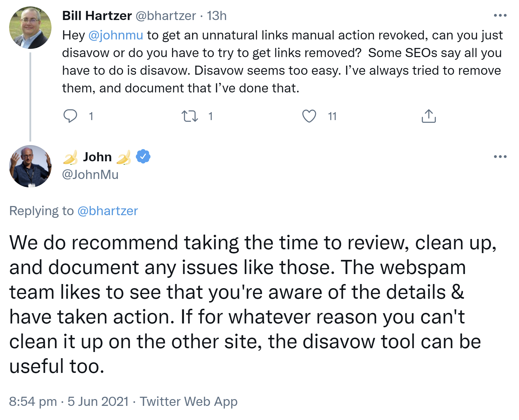519x420 pixels.
Task: Click the Twitter Web App source label
Action: 188,401
